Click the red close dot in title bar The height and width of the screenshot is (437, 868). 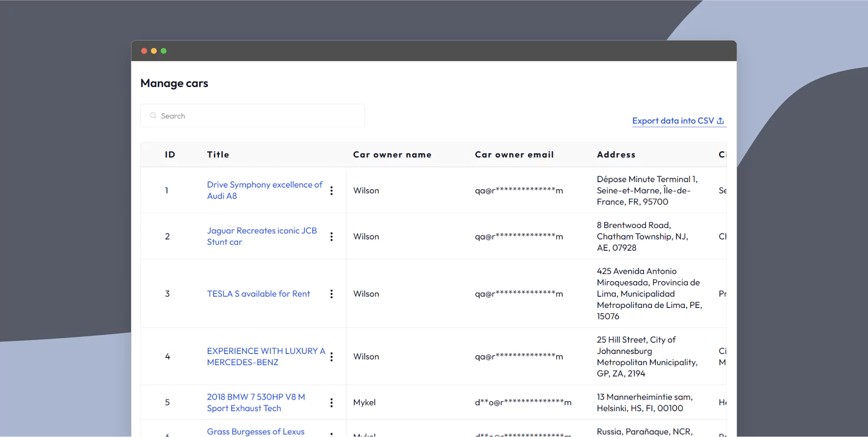click(x=144, y=51)
